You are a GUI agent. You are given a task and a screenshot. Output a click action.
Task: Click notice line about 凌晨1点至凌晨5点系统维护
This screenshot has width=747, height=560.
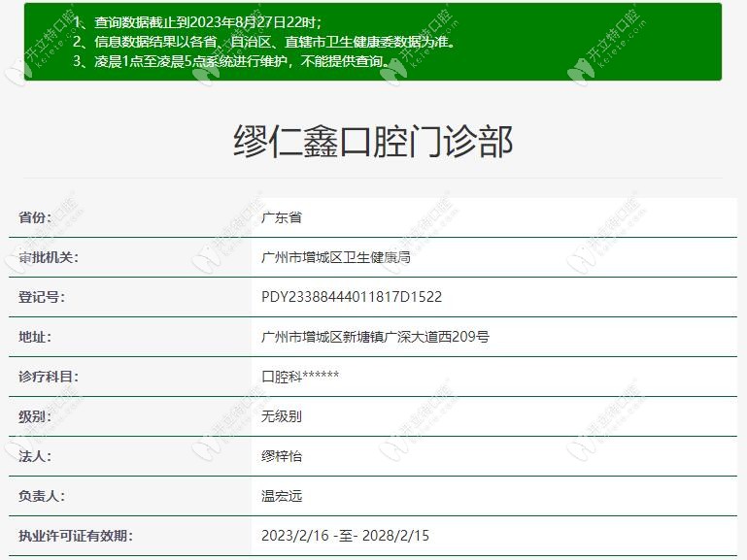pos(230,61)
